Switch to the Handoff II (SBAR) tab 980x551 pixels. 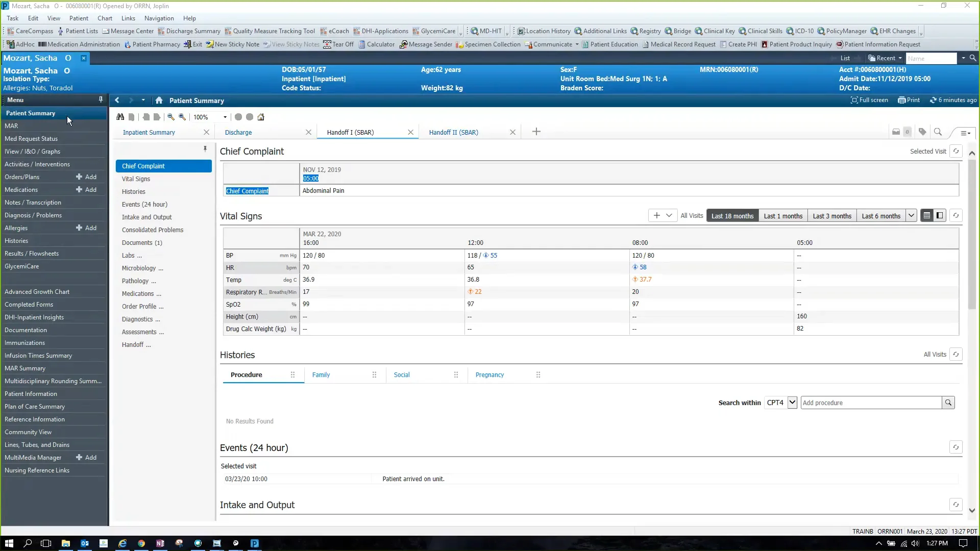coord(453,132)
